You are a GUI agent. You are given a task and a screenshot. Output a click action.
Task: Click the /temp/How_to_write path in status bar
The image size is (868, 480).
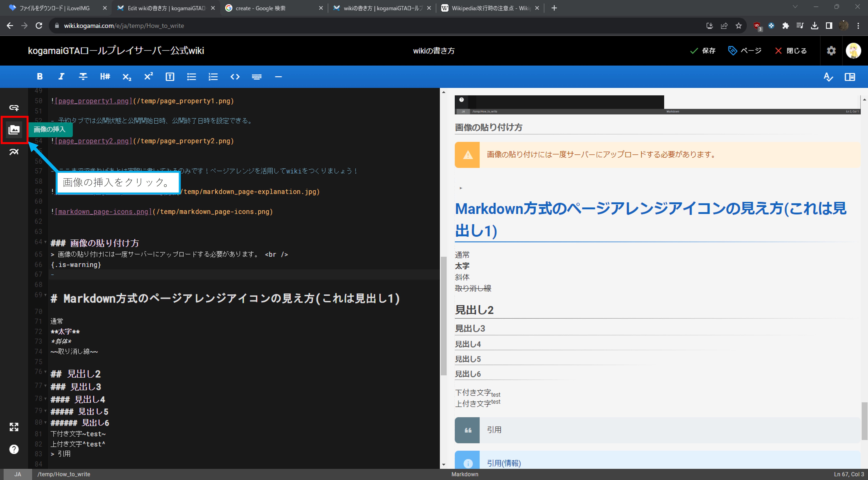(64, 474)
